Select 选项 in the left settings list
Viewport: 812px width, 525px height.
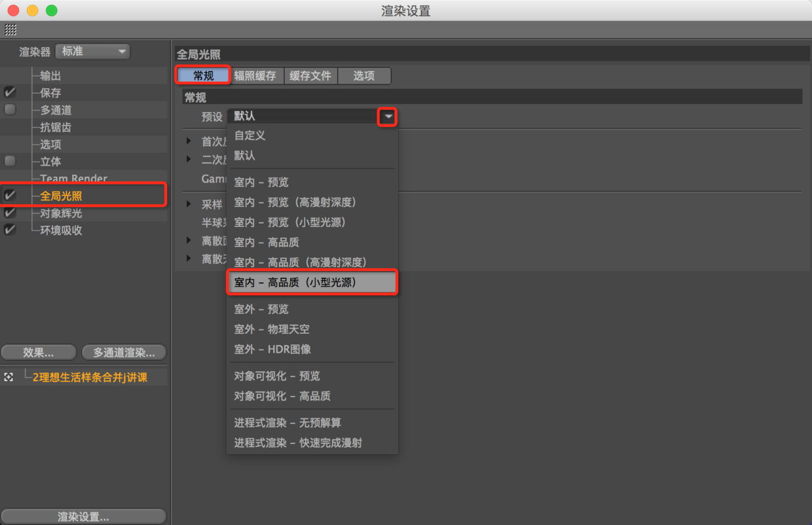(50, 144)
